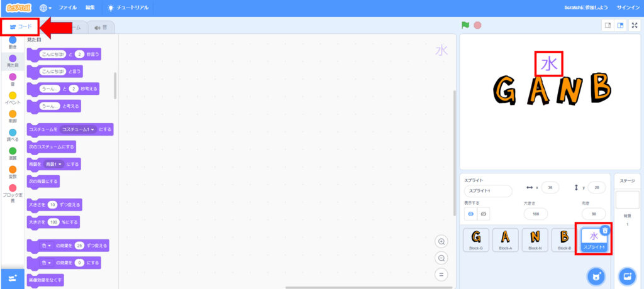Open 色 dropdown in 効果を25ずつ変える block
The height and width of the screenshot is (289, 644).
47,246
